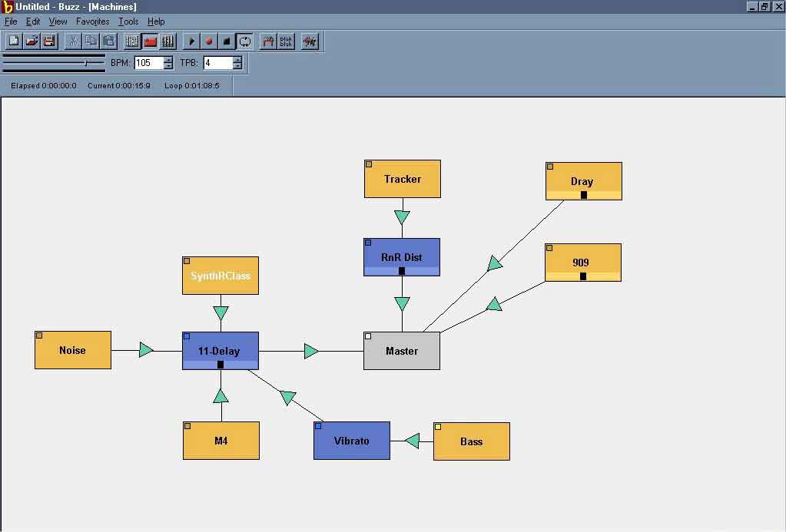Switch to Machine view red icon
This screenshot has width=786, height=532.
[150, 41]
